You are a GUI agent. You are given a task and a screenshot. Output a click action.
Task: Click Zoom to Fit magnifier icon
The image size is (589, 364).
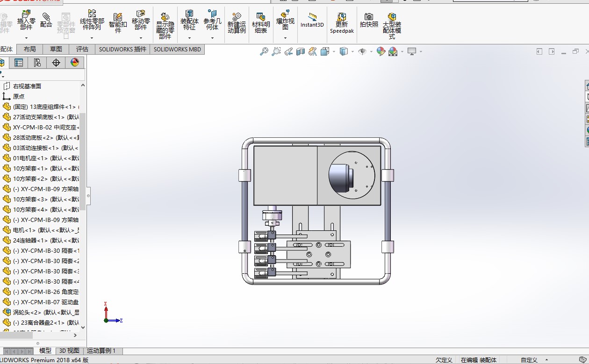(264, 51)
